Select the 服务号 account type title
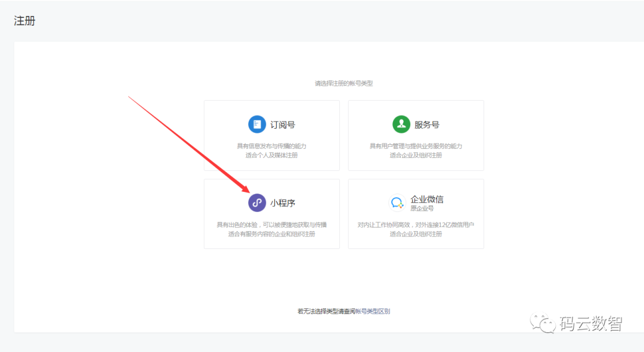Image resolution: width=644 pixels, height=352 pixels. coord(427,124)
